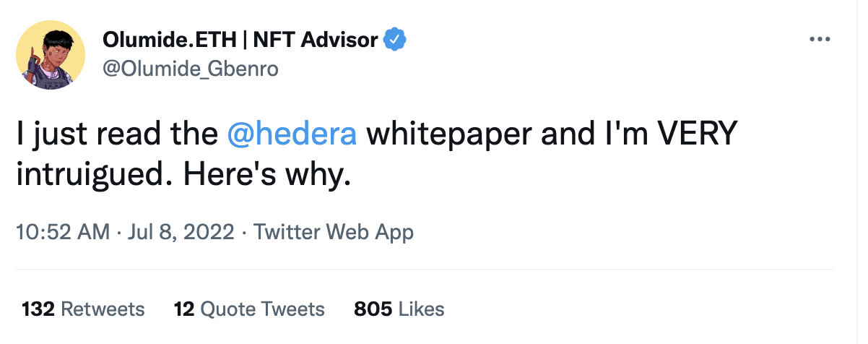View the 12 Quote Tweets list
This screenshot has width=868, height=344.
click(249, 309)
